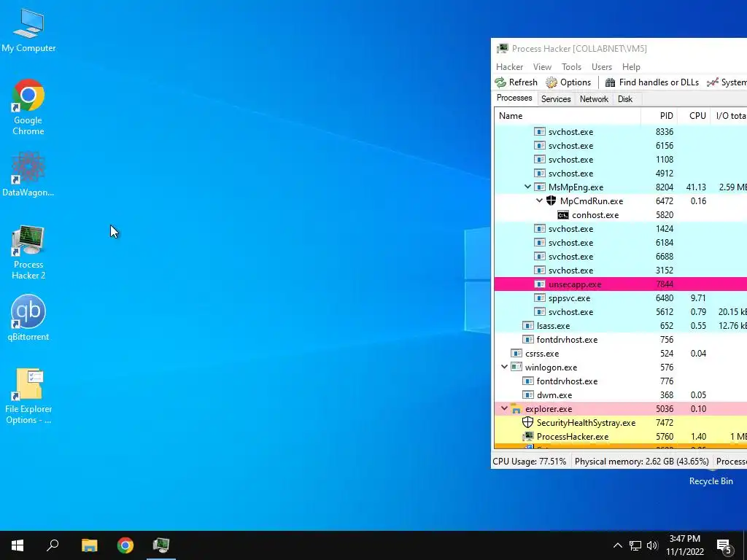The image size is (747, 560).
Task: Show hidden system tray icons
Action: [617, 545]
